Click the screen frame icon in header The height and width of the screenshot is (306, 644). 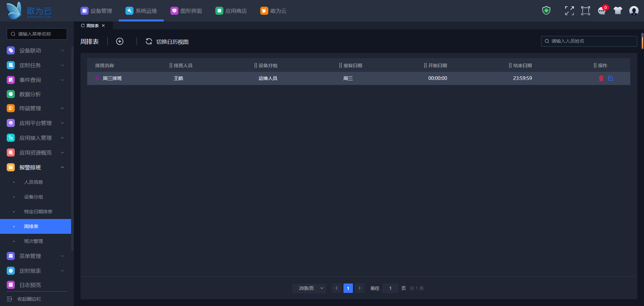pyautogui.click(x=585, y=11)
